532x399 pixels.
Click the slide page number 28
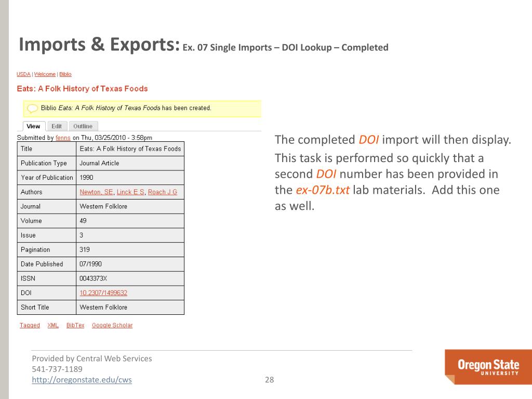pyautogui.click(x=270, y=380)
